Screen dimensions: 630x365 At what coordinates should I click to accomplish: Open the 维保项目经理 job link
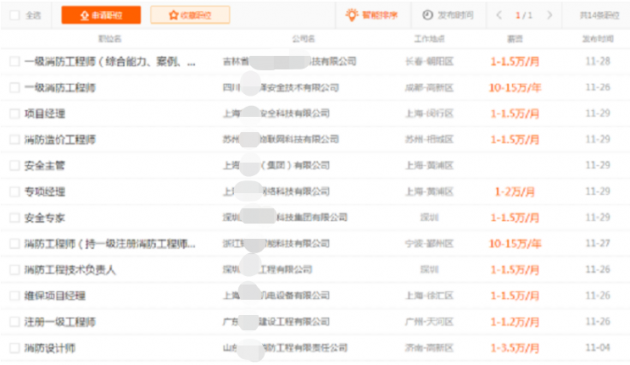point(55,296)
